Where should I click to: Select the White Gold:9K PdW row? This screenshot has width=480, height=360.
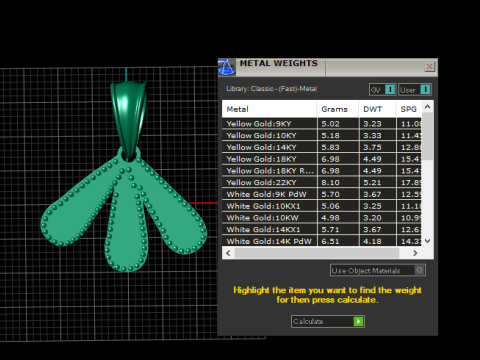(322, 194)
